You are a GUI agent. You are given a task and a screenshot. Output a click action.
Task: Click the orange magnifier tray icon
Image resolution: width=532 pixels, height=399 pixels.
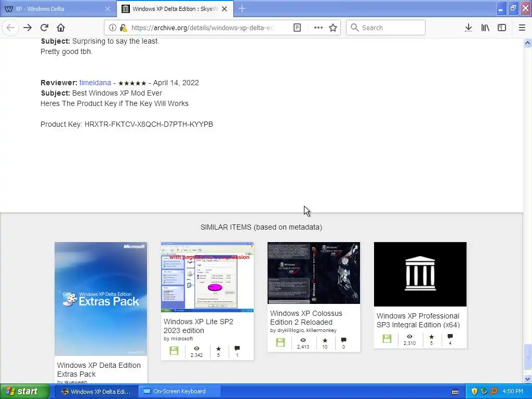494,392
